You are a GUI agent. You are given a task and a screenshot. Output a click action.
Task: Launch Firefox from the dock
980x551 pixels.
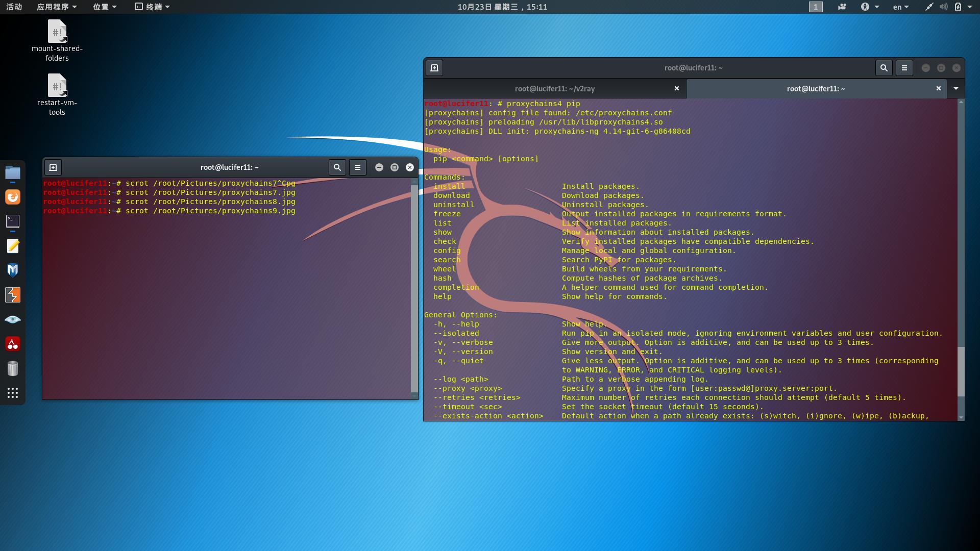(x=13, y=197)
